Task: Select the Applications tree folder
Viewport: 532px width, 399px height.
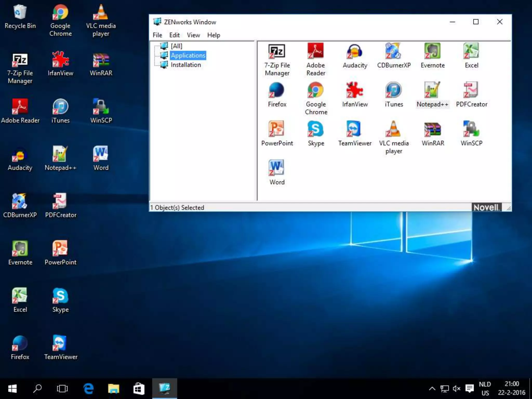Action: 188,55
